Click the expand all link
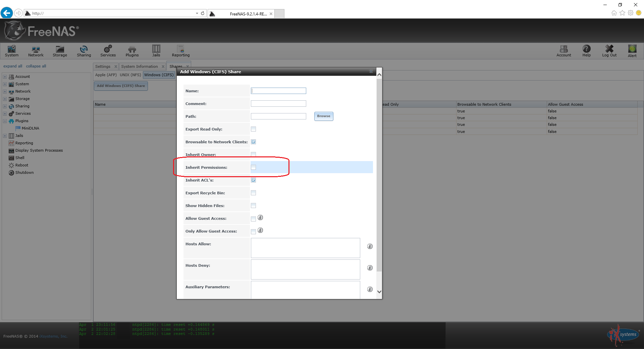 [x=13, y=66]
